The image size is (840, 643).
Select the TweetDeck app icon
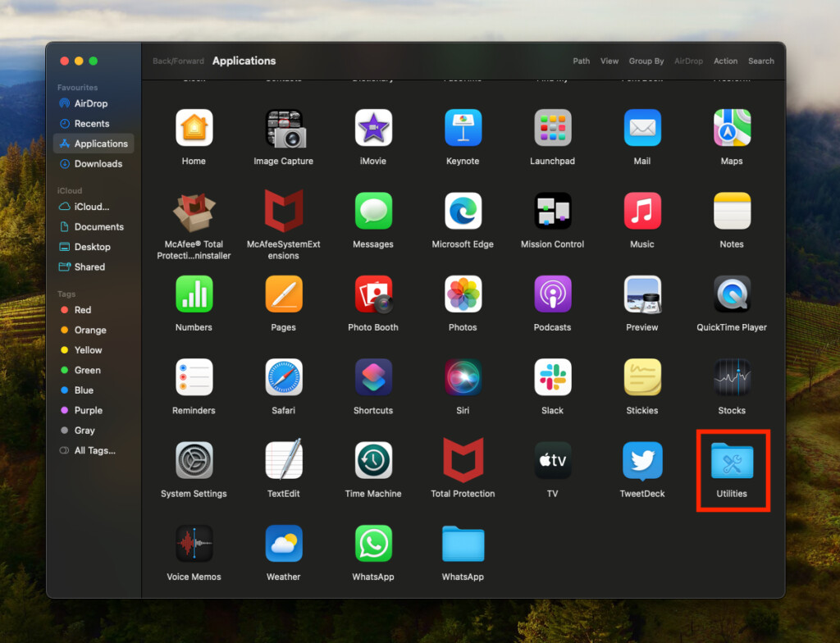coord(642,460)
